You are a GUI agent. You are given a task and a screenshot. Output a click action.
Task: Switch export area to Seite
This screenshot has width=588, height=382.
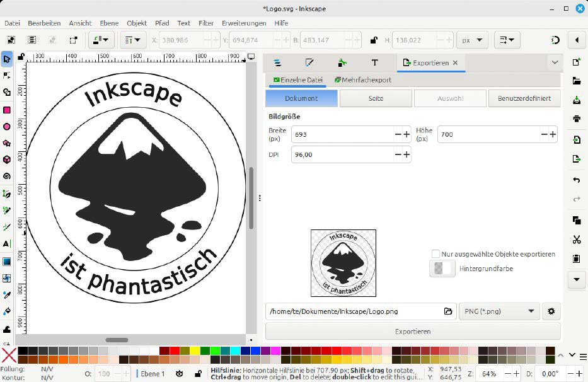376,98
